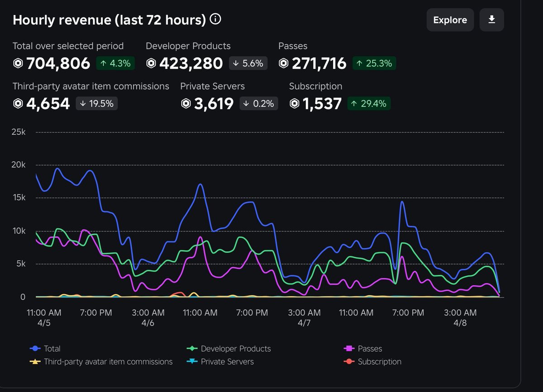Image resolution: width=543 pixels, height=392 pixels.
Task: Select the Subscription value 1,537
Action: click(322, 104)
